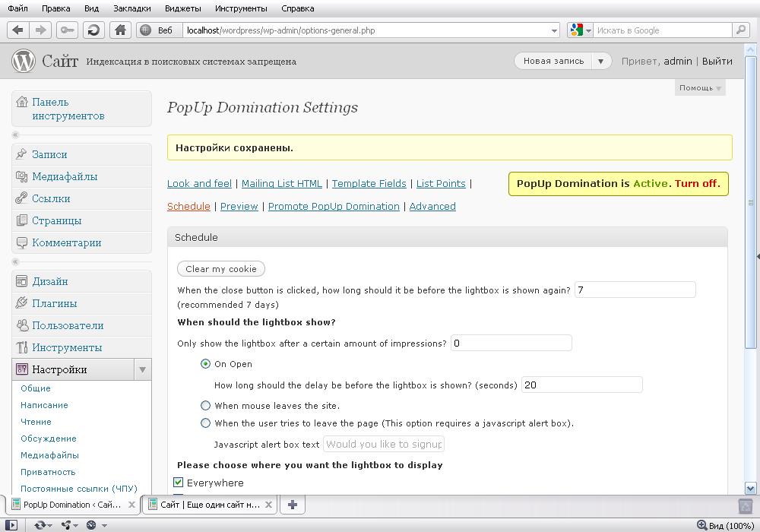Click the Плагины plug icon in sidebar
Image resolution: width=760 pixels, height=532 pixels.
21,303
